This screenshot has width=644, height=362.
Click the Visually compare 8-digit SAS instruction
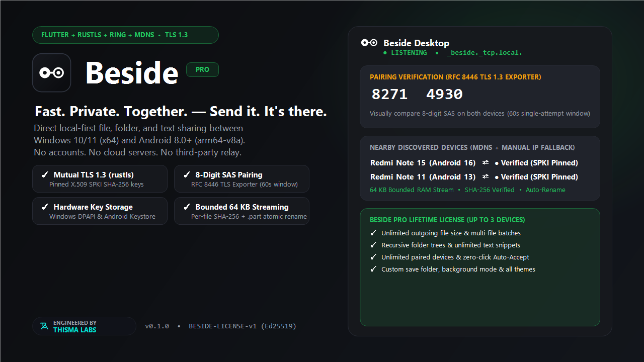480,114
